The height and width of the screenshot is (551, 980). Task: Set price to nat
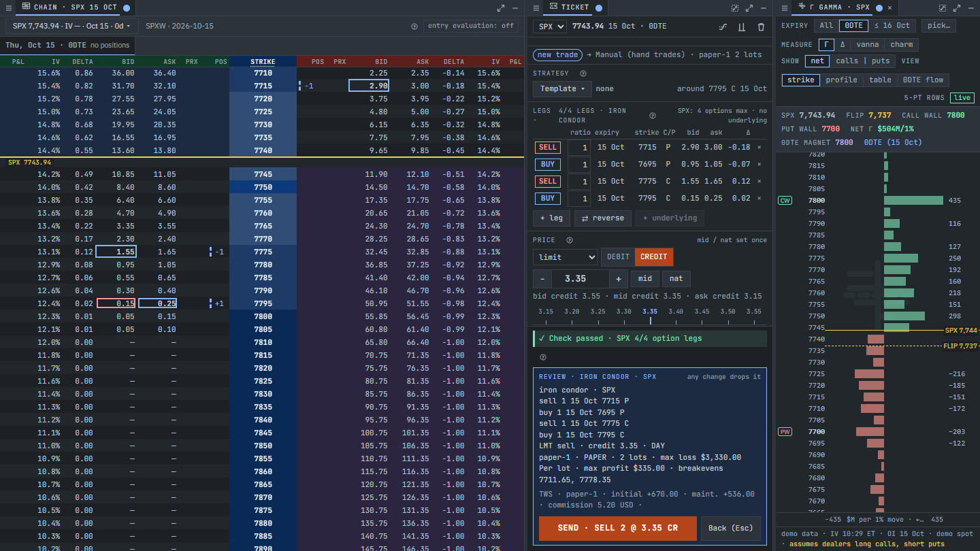pyautogui.click(x=676, y=278)
